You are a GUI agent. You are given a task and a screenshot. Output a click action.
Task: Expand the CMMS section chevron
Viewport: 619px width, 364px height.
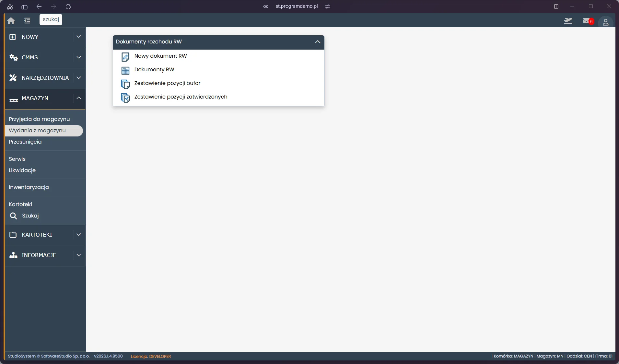(x=79, y=57)
